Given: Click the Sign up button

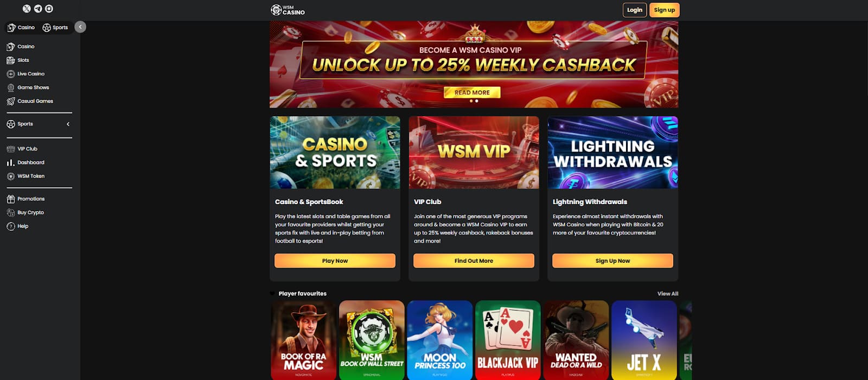Looking at the screenshot, I should click(665, 10).
